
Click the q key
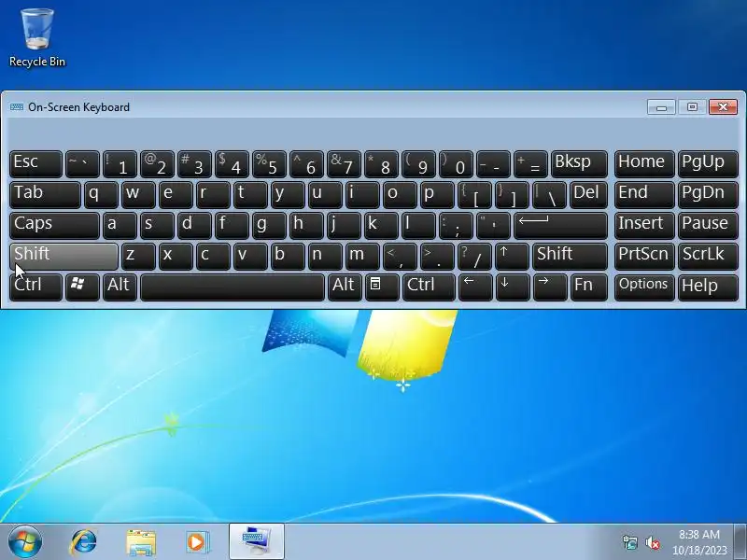tap(101, 195)
